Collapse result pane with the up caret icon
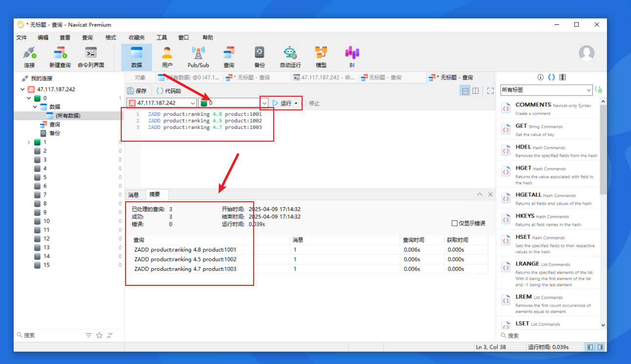 480,194
